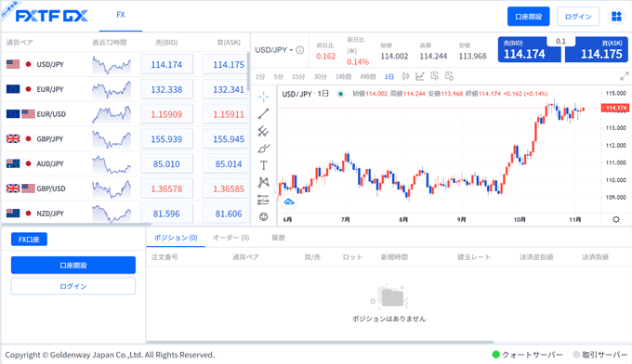Click the chart's blue cloud logo

pos(289,201)
